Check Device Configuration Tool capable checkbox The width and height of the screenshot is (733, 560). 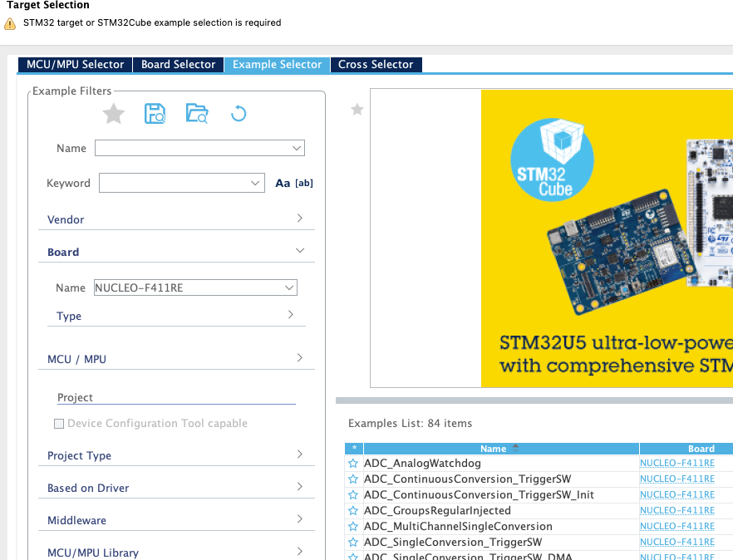pyautogui.click(x=59, y=424)
